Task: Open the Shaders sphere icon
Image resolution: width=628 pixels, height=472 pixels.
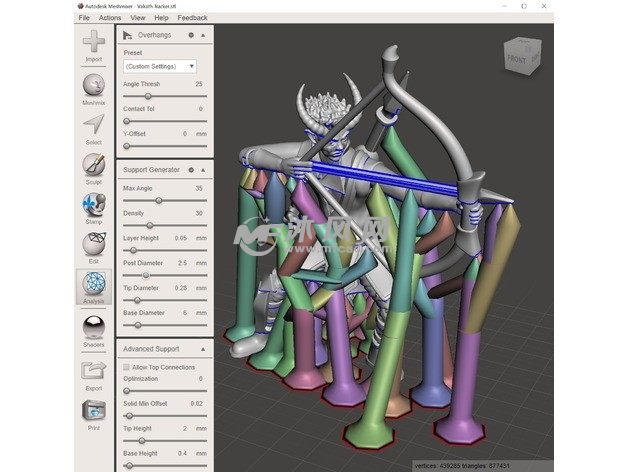Action: (93, 327)
